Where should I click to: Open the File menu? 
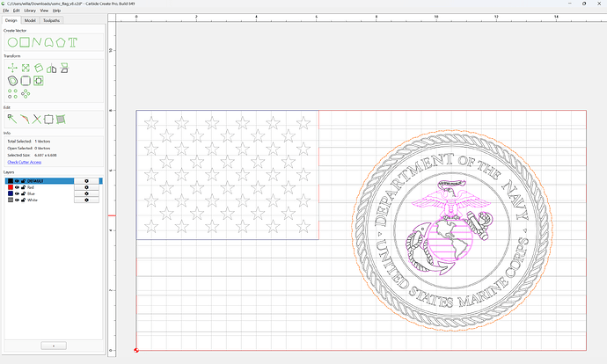[x=6, y=11]
